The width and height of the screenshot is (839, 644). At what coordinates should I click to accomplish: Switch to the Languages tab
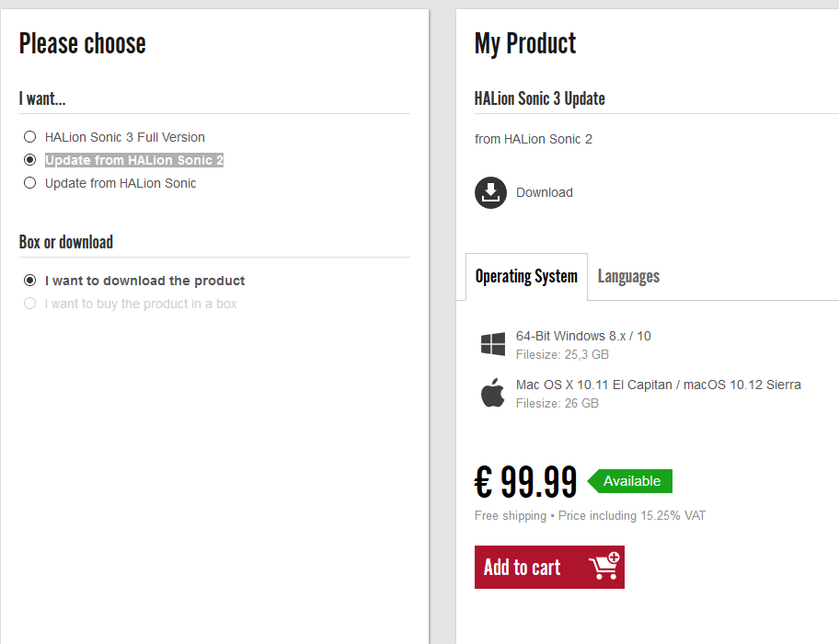coord(628,277)
